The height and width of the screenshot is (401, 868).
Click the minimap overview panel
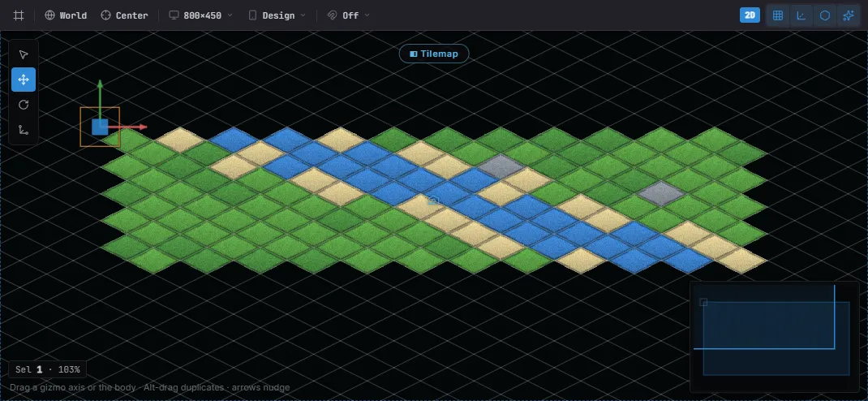tap(774, 336)
